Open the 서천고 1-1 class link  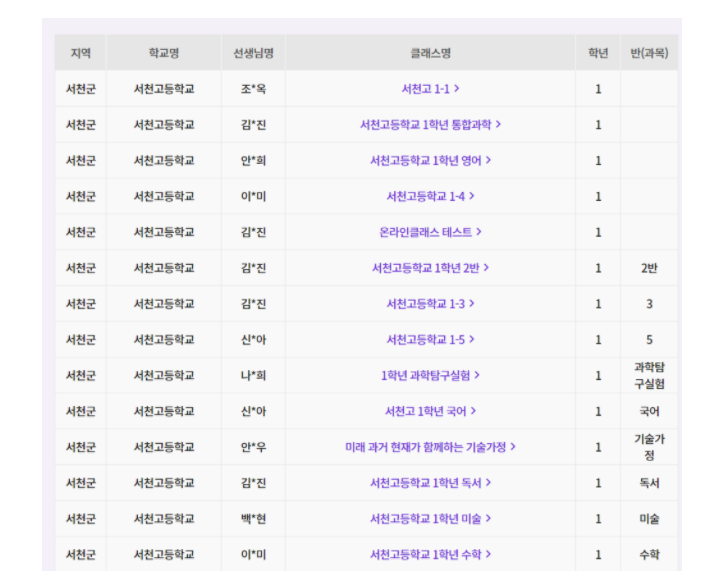coord(430,89)
